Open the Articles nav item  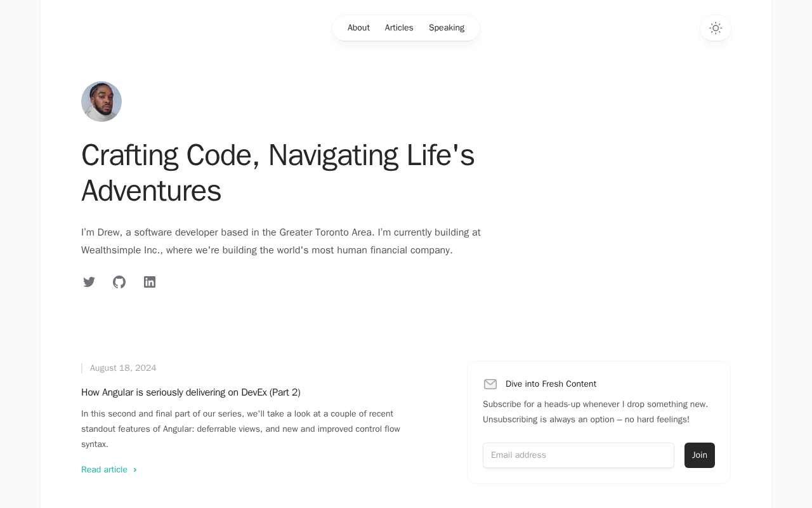tap(399, 28)
